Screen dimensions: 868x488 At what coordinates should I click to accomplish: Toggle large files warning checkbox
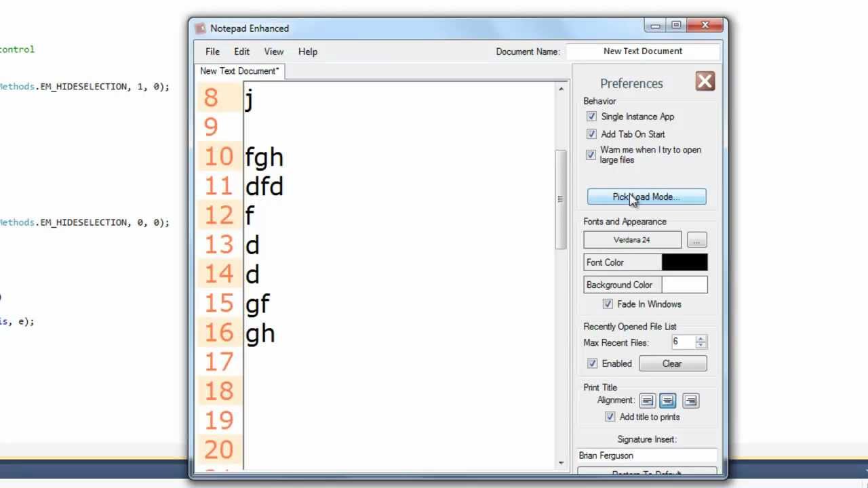591,155
